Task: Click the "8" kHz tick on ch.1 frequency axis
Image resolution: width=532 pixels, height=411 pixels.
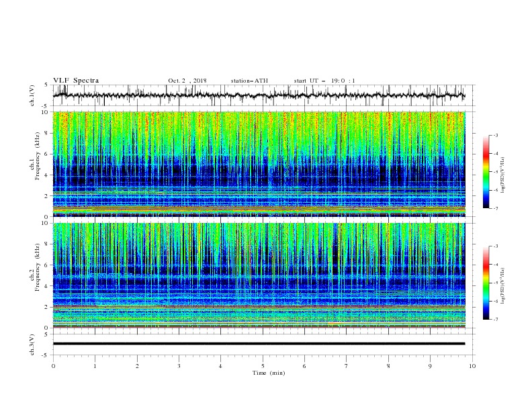Action: pyautogui.click(x=46, y=133)
